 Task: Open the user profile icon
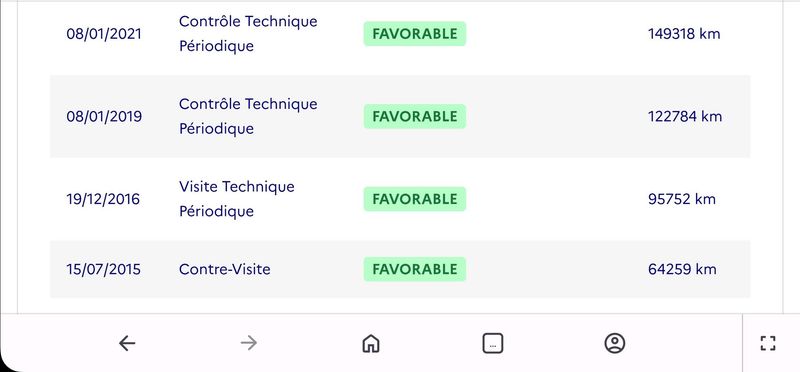click(x=615, y=343)
